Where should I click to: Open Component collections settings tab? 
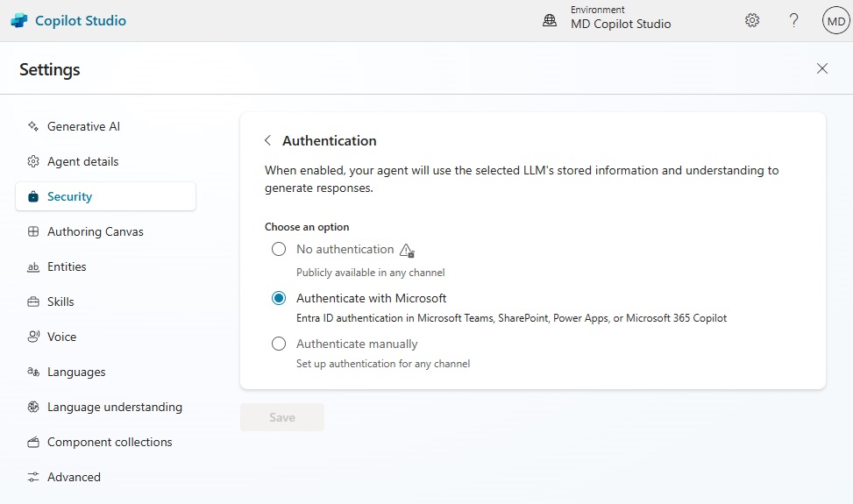coord(105,442)
